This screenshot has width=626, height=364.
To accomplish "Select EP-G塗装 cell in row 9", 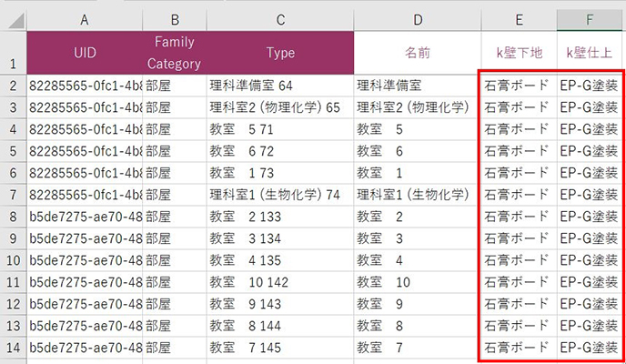I will (590, 238).
